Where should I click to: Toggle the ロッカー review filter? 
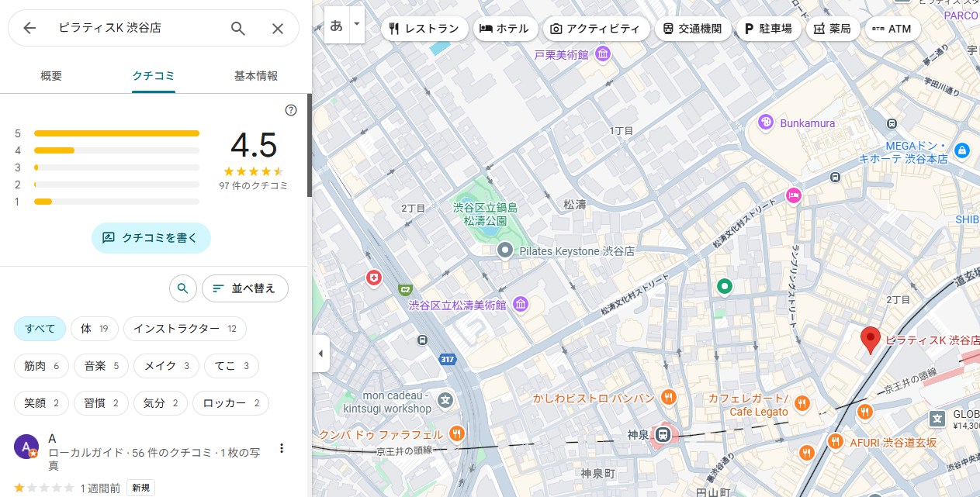[x=230, y=403]
